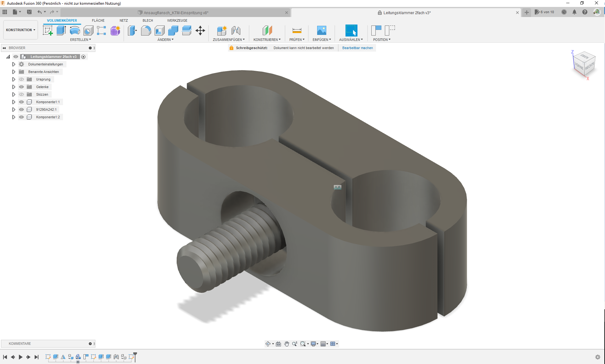605x364 pixels.
Task: Toggle visibility of Leitungsklammer 2fach v3 root
Action: tap(16, 57)
